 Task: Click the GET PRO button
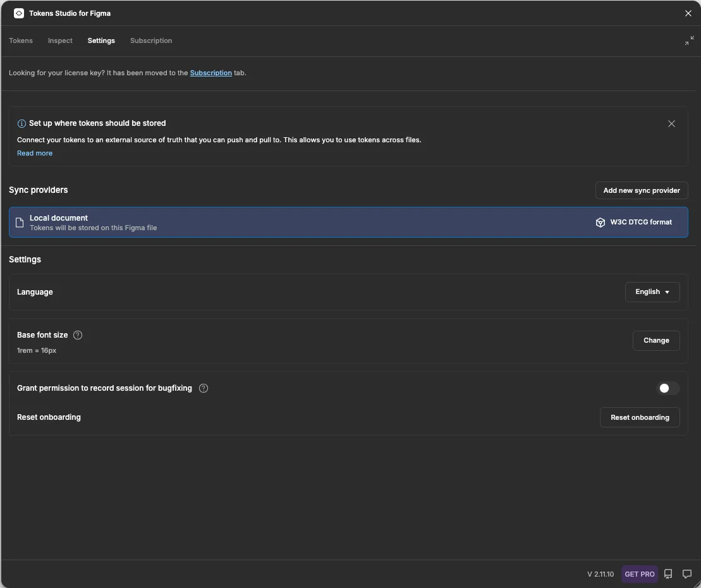(639, 574)
